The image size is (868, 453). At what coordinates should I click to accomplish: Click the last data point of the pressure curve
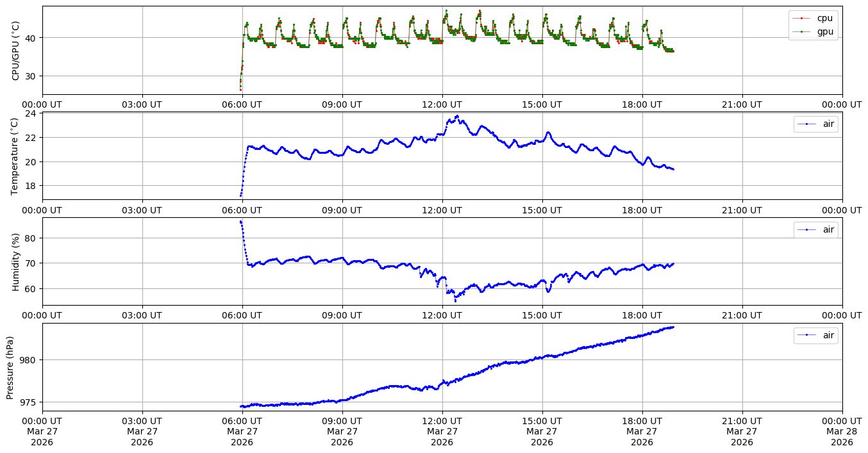(x=673, y=327)
